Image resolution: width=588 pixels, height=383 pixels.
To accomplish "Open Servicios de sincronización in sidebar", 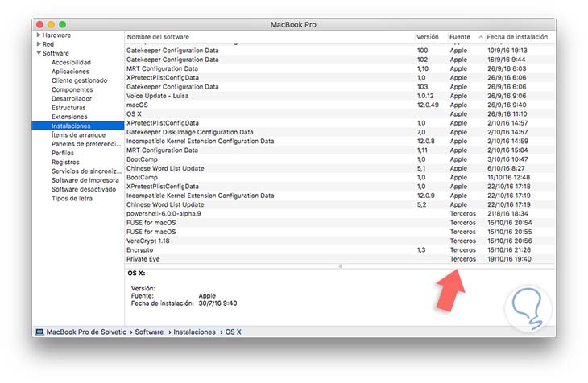I will (86, 171).
